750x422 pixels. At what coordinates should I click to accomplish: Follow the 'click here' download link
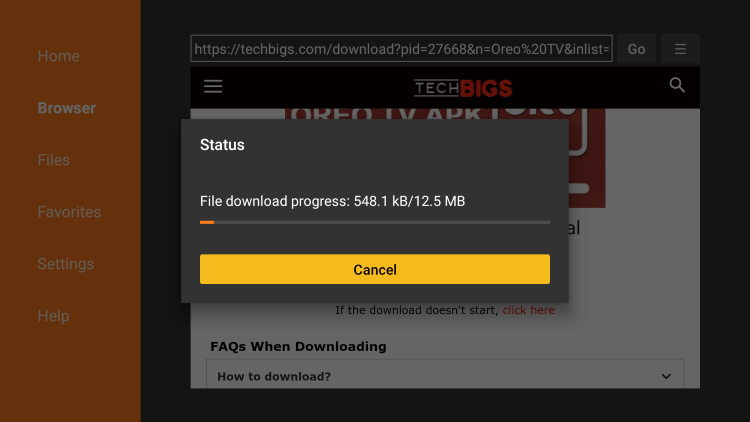pyautogui.click(x=529, y=310)
